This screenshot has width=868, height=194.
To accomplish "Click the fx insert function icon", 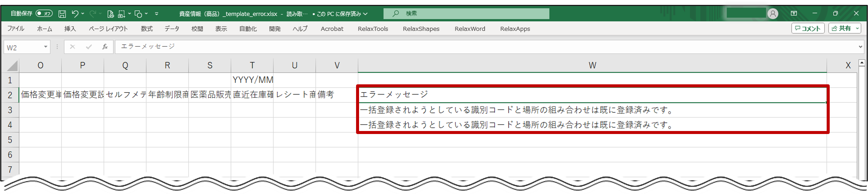I will [x=105, y=47].
